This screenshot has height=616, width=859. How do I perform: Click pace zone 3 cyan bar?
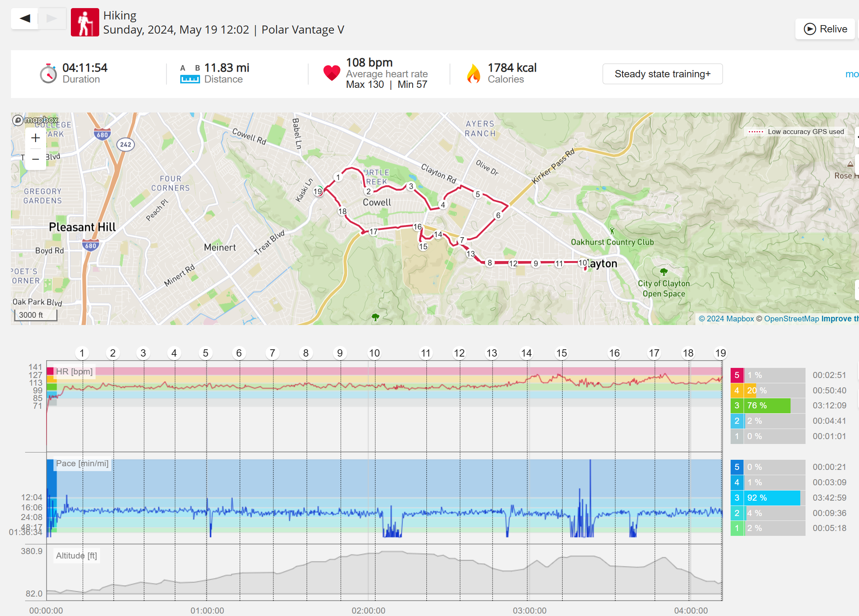(x=772, y=498)
